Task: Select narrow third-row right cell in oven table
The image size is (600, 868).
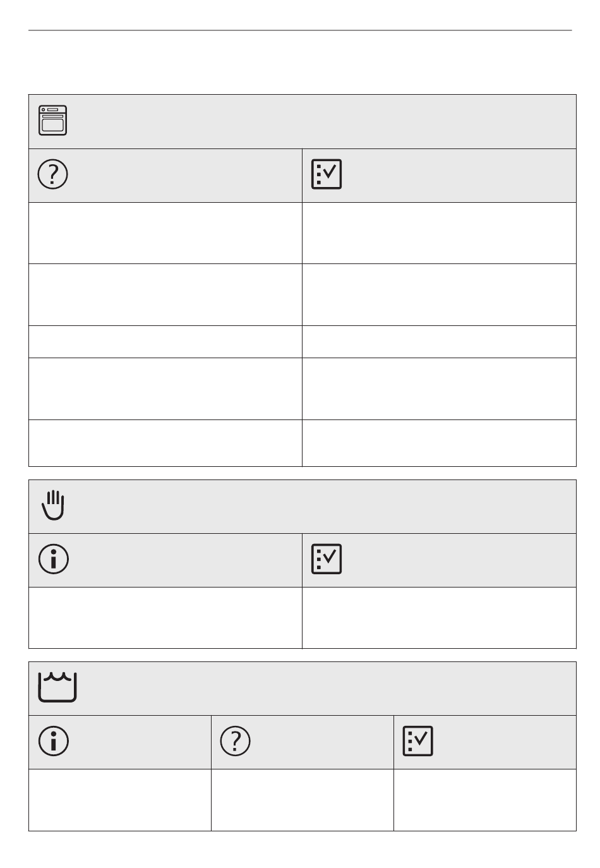Action: (x=439, y=342)
